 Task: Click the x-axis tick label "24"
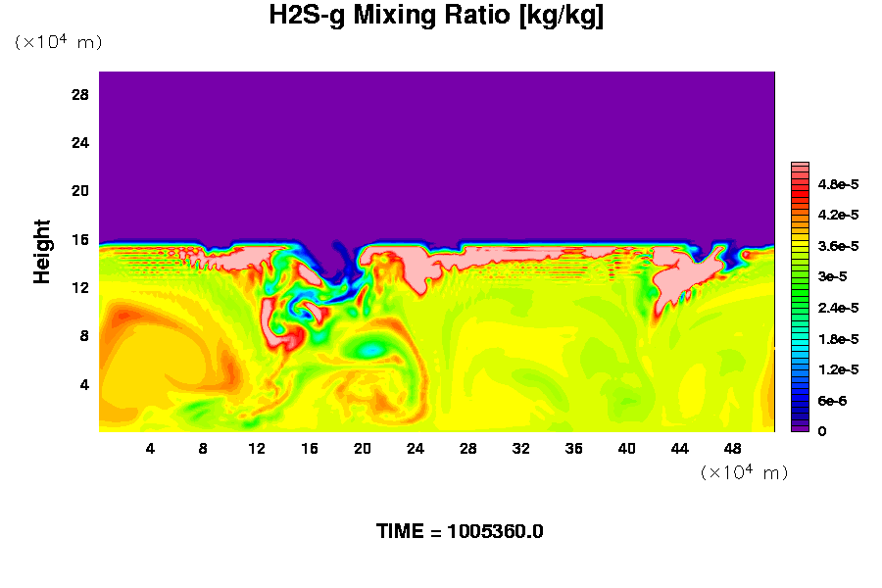[415, 449]
